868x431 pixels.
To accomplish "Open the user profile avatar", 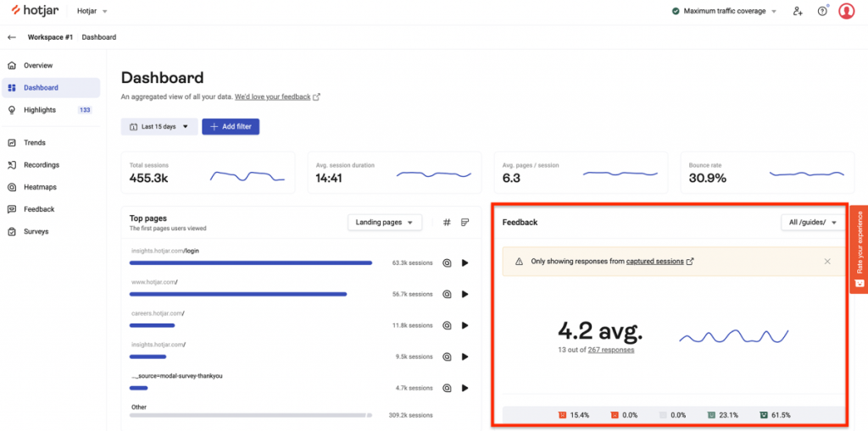I will click(847, 11).
